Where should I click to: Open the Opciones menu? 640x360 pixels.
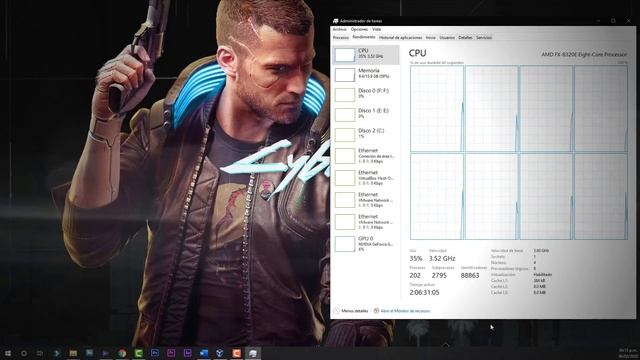pyautogui.click(x=359, y=29)
